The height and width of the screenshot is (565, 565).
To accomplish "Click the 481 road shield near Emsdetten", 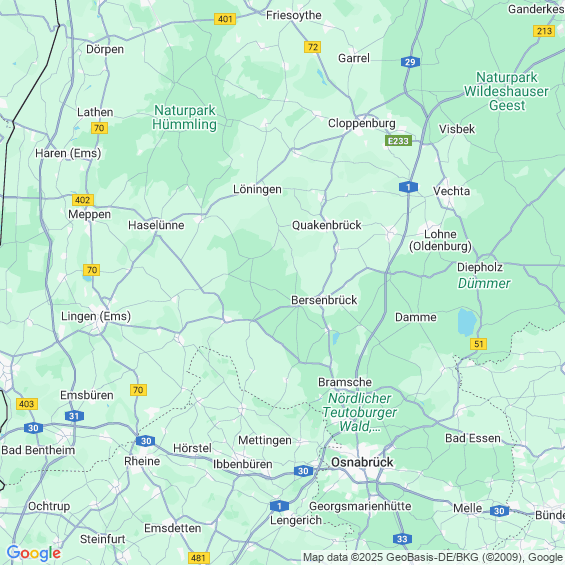I will pos(199,558).
